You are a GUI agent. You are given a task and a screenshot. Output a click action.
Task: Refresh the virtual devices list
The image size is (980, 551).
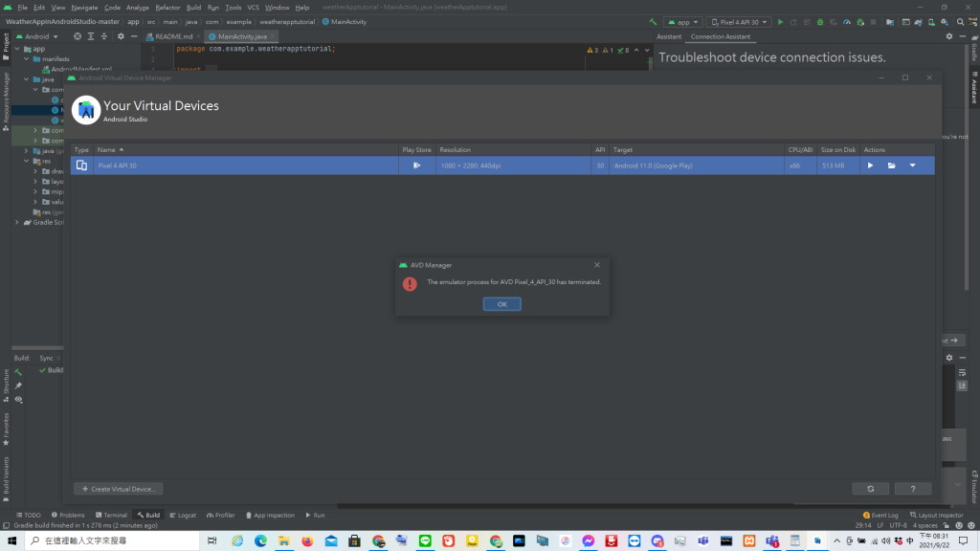click(x=870, y=489)
